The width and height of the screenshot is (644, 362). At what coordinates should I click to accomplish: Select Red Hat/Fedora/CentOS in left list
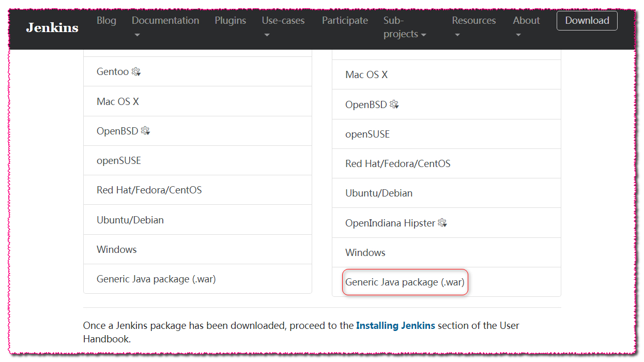(x=197, y=190)
